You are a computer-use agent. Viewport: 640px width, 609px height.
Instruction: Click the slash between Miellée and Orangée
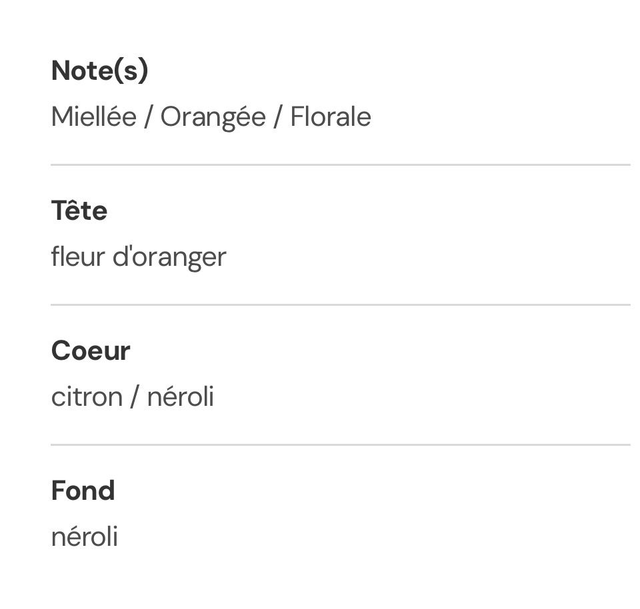coord(148,117)
